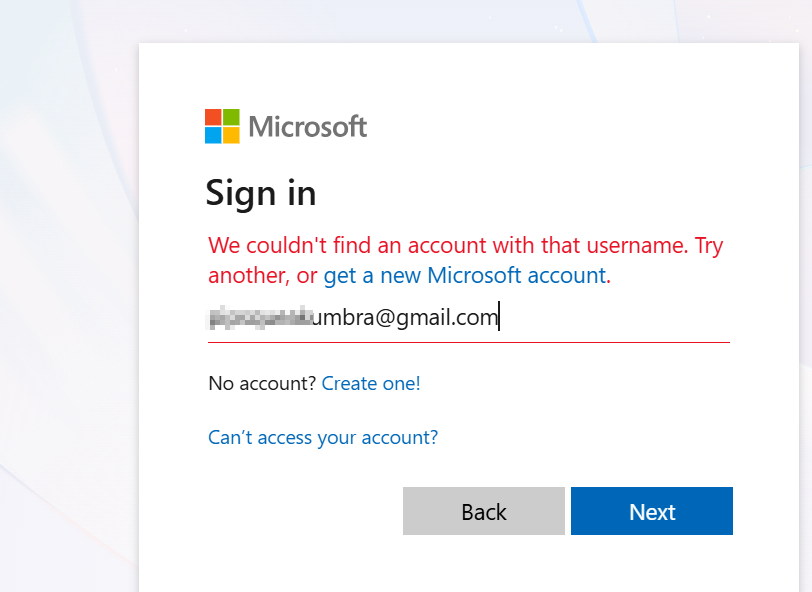Image resolution: width=812 pixels, height=592 pixels.
Task: Click the red username error message
Action: 465,260
